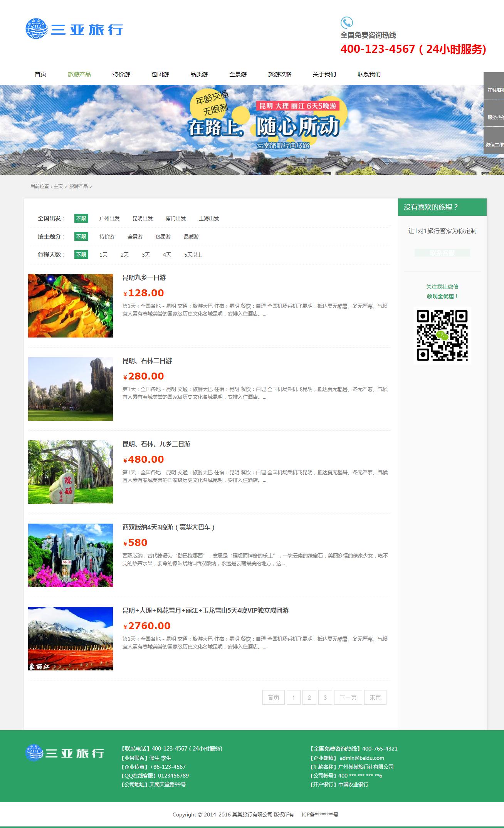This screenshot has height=828, width=504.
Task: Open 昆明九乡一日游 tour title link
Action: pyautogui.click(x=144, y=277)
